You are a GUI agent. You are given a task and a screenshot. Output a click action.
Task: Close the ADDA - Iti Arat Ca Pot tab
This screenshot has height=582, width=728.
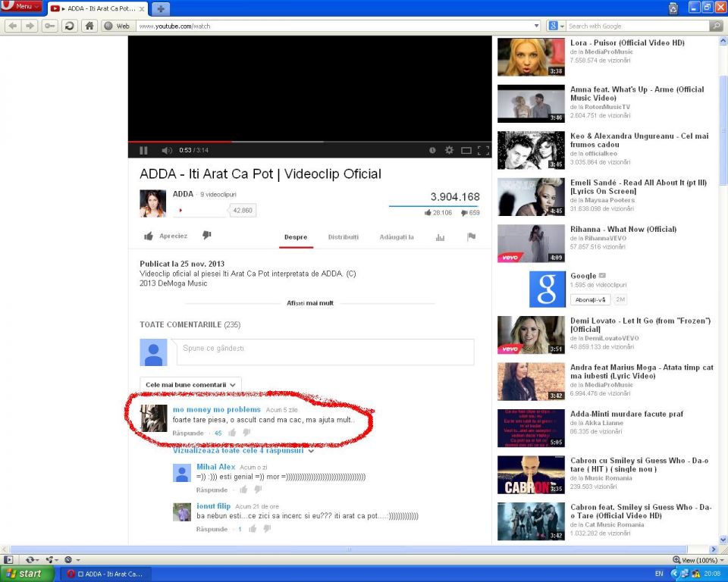click(x=142, y=9)
